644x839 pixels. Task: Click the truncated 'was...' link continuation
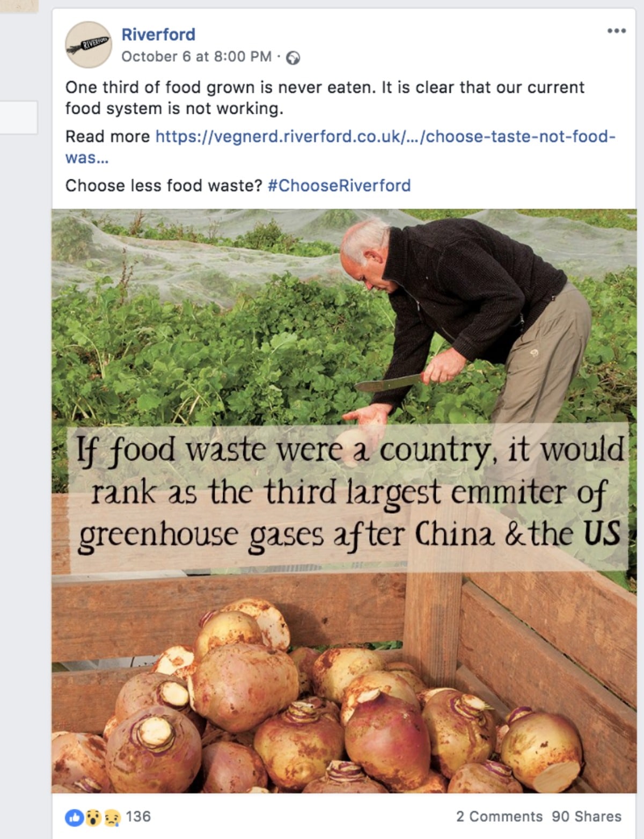87,158
